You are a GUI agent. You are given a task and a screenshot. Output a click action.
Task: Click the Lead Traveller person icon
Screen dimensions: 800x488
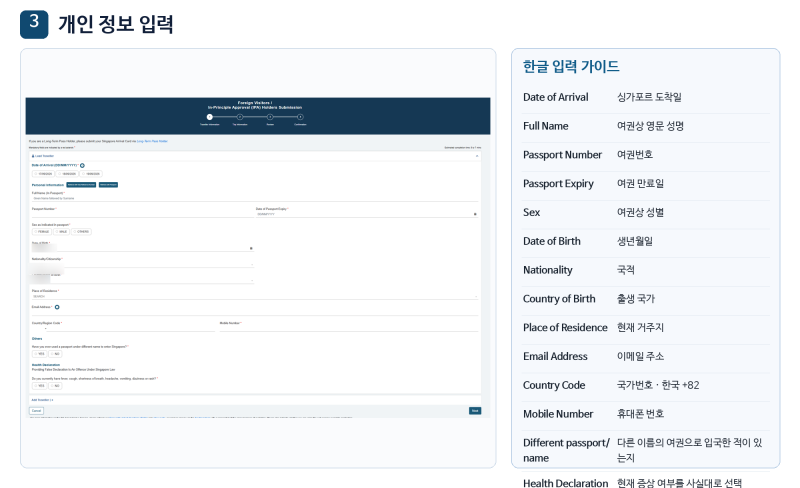33,156
